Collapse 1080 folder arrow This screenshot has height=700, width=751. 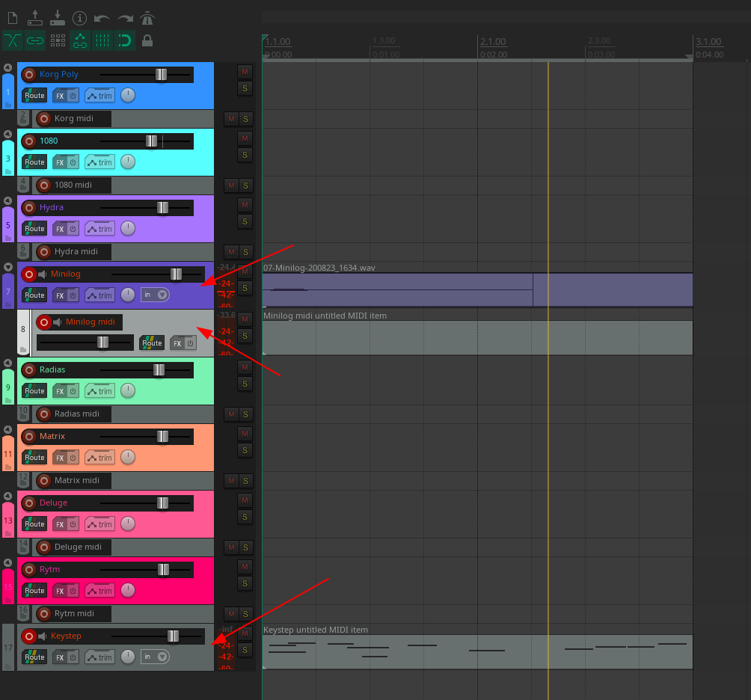7,134
